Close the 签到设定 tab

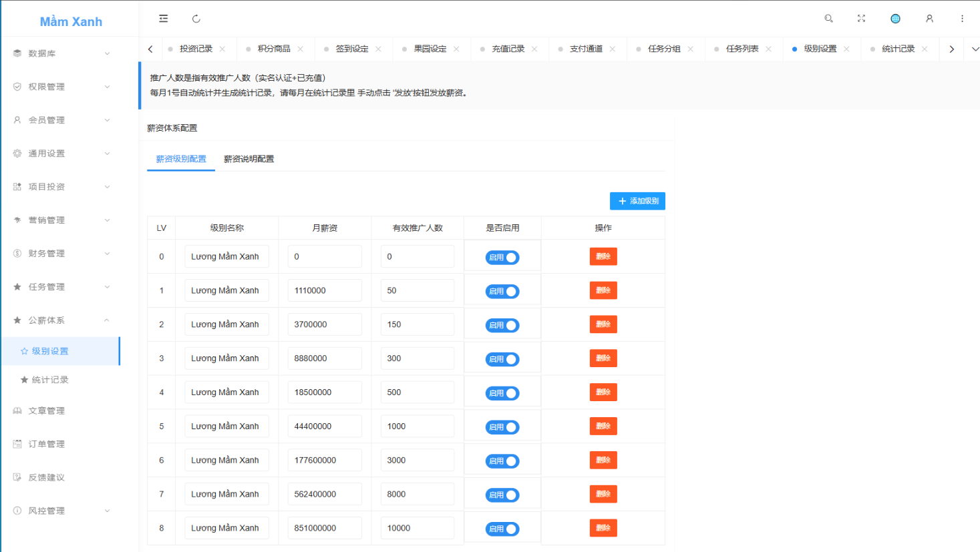pyautogui.click(x=379, y=49)
